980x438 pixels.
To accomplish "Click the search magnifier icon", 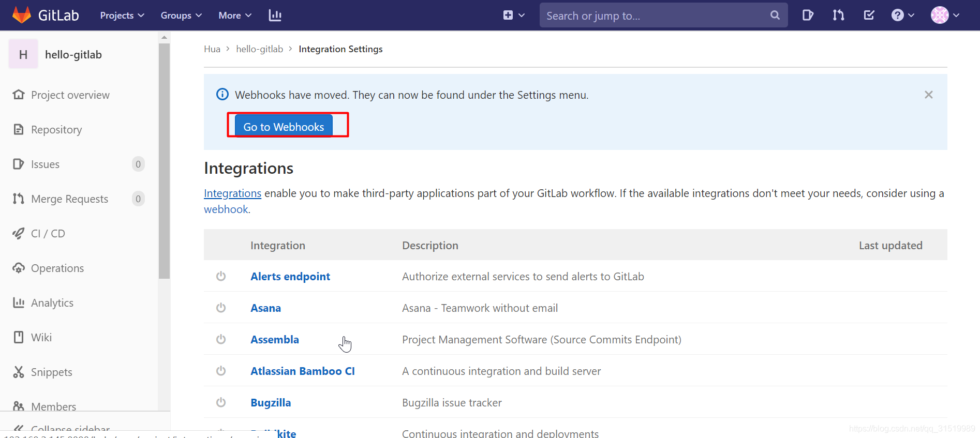I will pos(775,15).
